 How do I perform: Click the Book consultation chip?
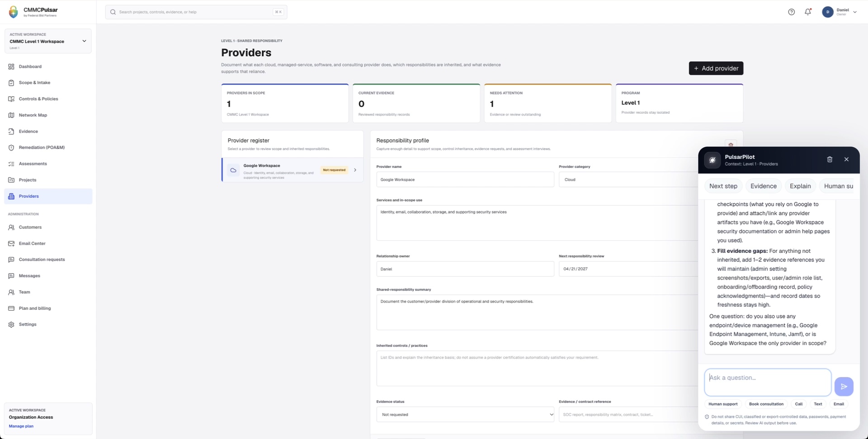coord(766,404)
